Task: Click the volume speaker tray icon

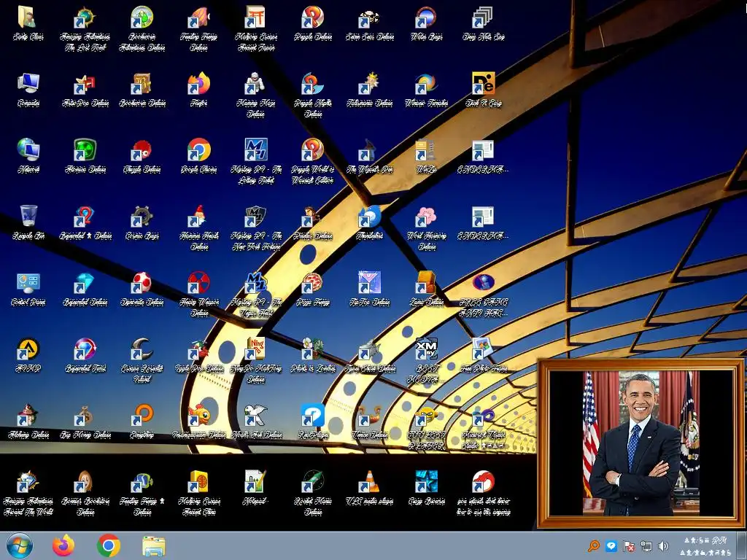Action: pos(662,545)
